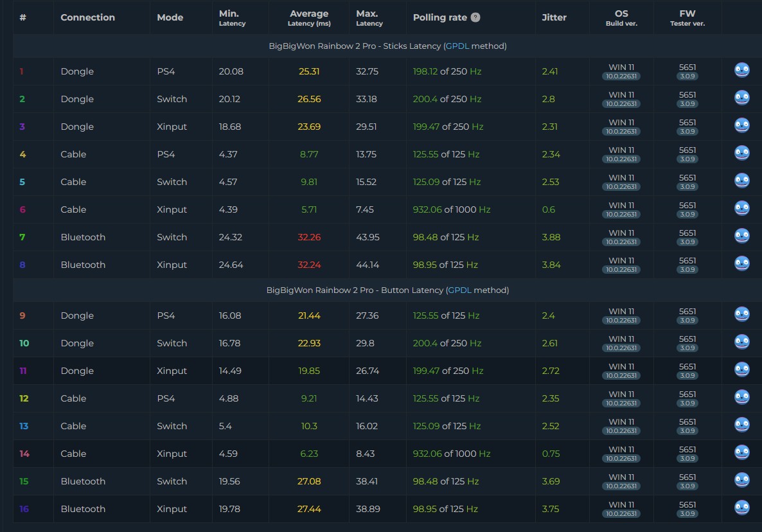The width and height of the screenshot is (762, 532).
Task: Sort by Min. Latency column header
Action: (x=232, y=17)
